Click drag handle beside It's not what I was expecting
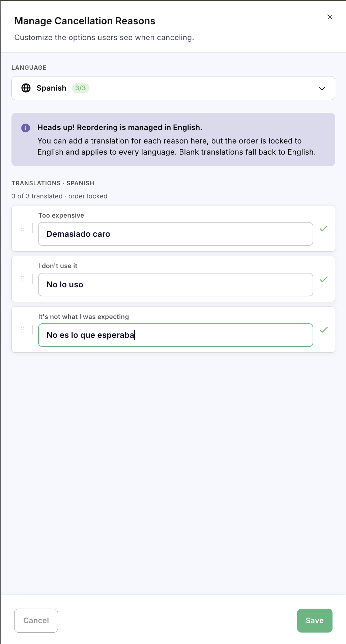The image size is (346, 644). pos(23,330)
